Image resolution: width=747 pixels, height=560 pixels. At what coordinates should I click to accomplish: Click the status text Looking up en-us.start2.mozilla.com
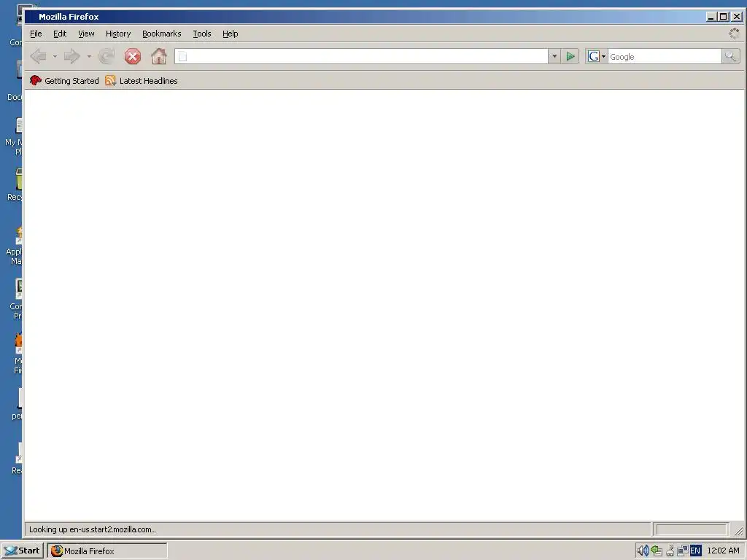pos(93,529)
